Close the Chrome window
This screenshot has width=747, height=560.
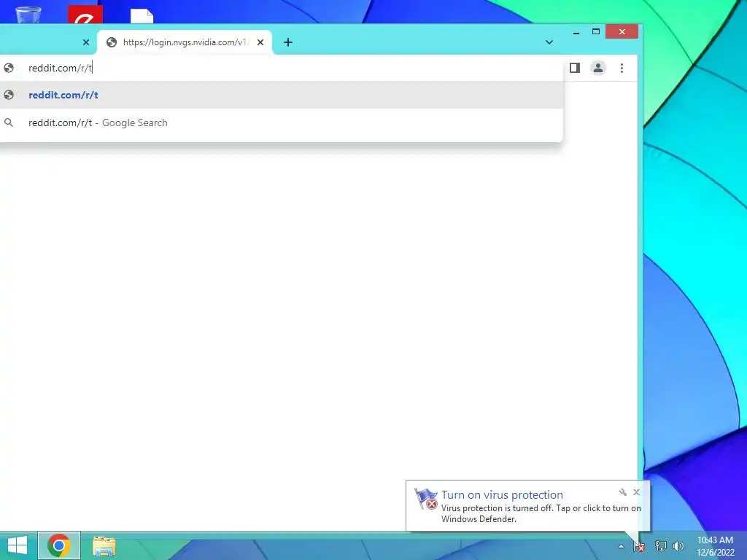point(622,31)
